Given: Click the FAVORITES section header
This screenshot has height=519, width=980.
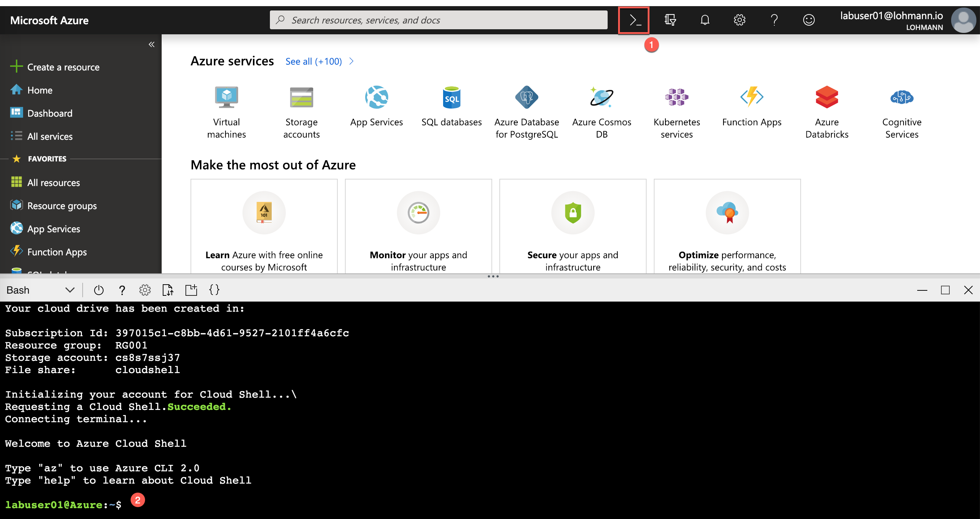Looking at the screenshot, I should click(x=47, y=159).
